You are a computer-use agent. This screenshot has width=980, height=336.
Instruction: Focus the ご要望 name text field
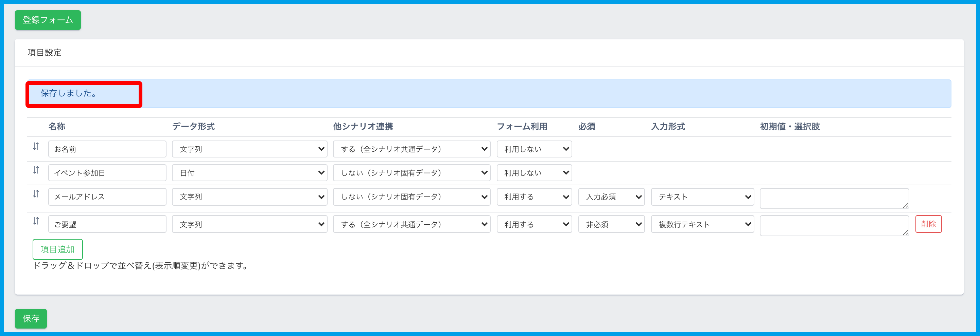[107, 225]
